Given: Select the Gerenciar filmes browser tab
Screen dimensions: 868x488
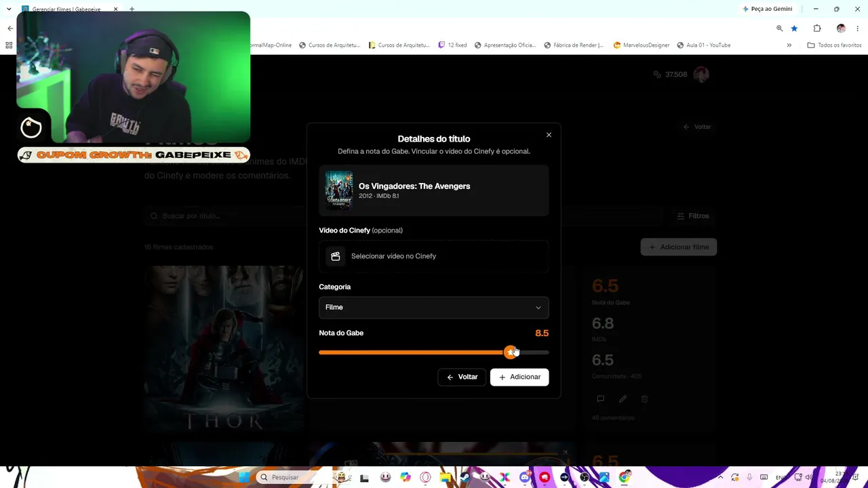Looking at the screenshot, I should point(71,9).
